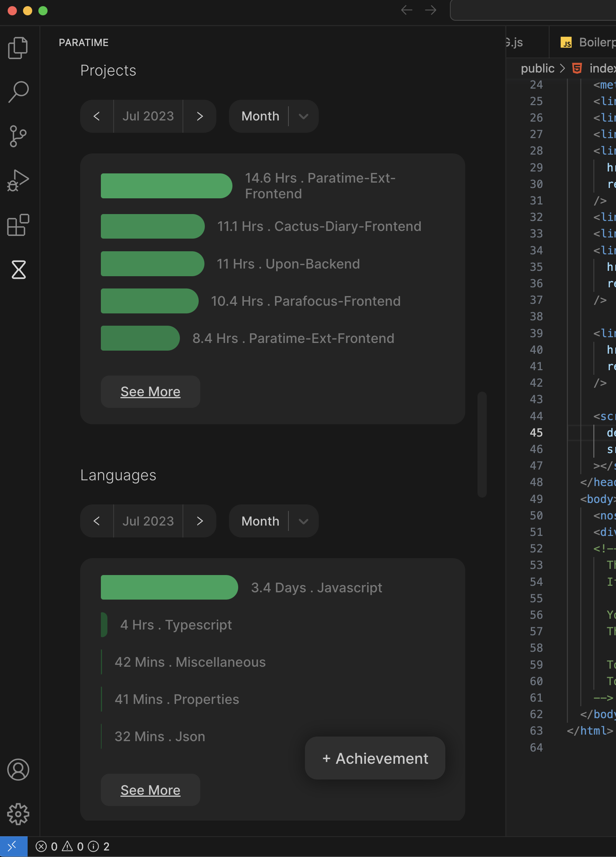Open the Projects Month dropdown
616x857 pixels.
(273, 116)
